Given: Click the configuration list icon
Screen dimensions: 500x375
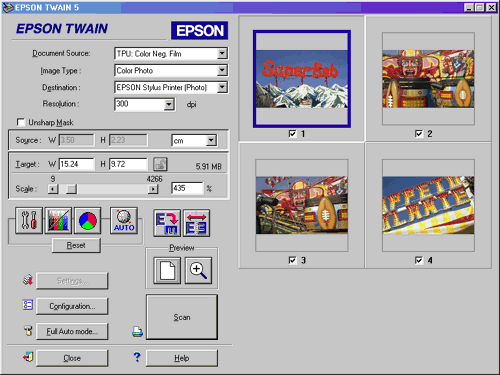Looking at the screenshot, I should pos(28,305).
